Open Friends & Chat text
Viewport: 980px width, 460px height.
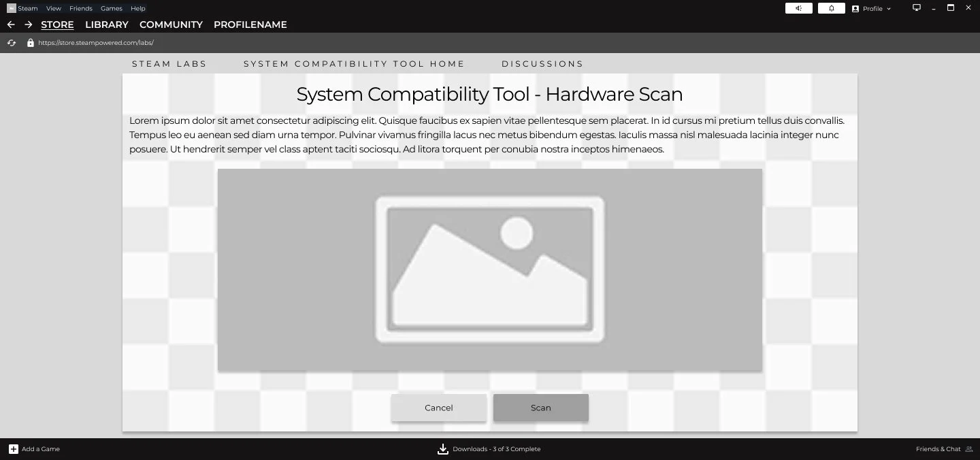(x=938, y=449)
